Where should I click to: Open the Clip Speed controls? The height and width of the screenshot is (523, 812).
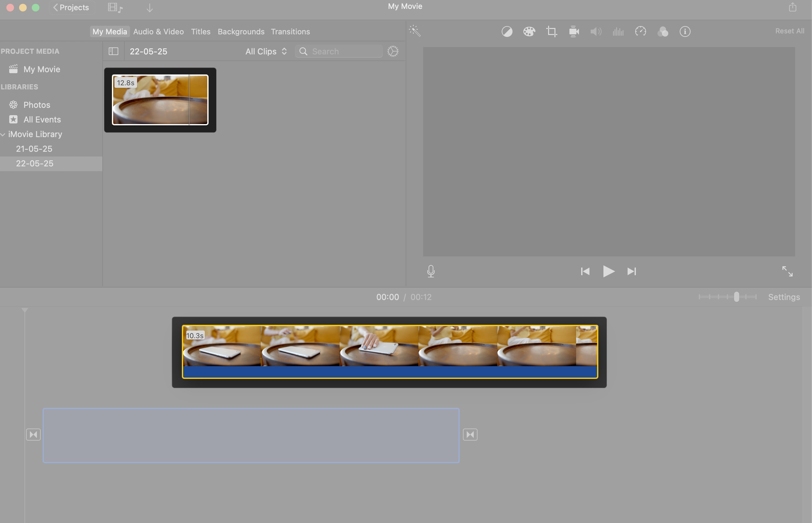(x=641, y=31)
